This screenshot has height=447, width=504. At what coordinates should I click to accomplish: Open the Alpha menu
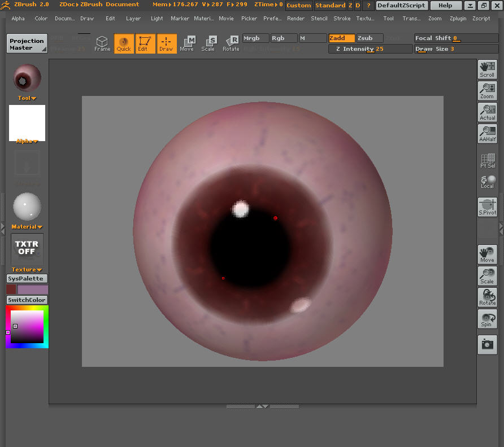point(18,19)
